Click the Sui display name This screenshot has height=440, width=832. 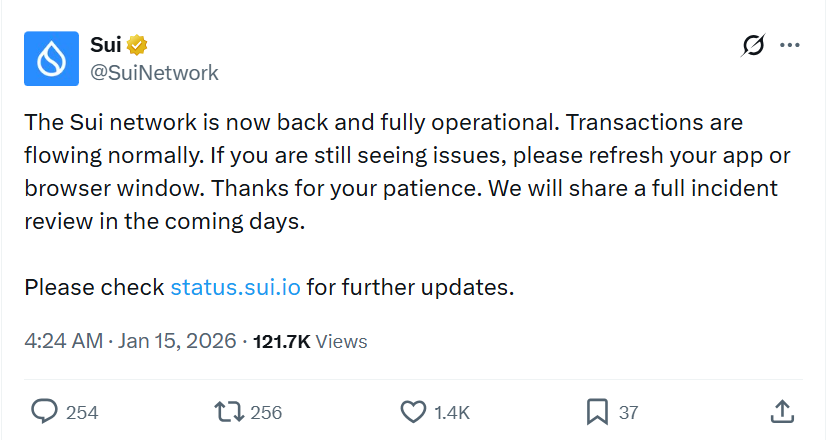(x=105, y=45)
